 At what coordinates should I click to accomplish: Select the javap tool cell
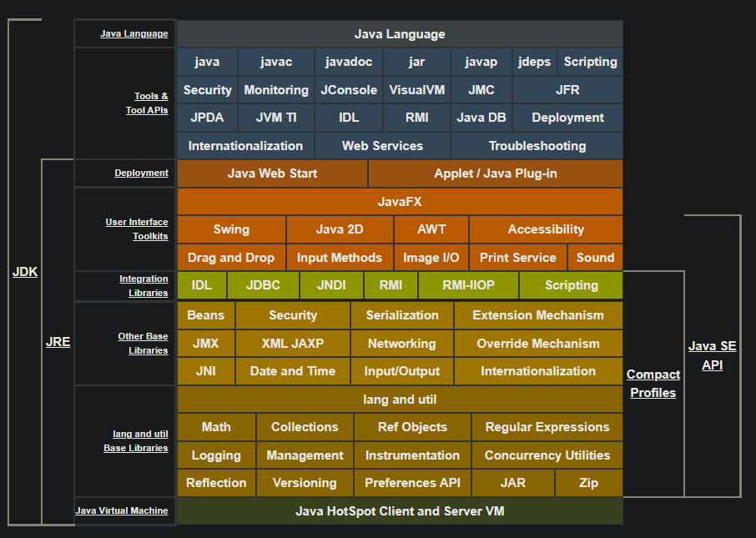coord(481,62)
